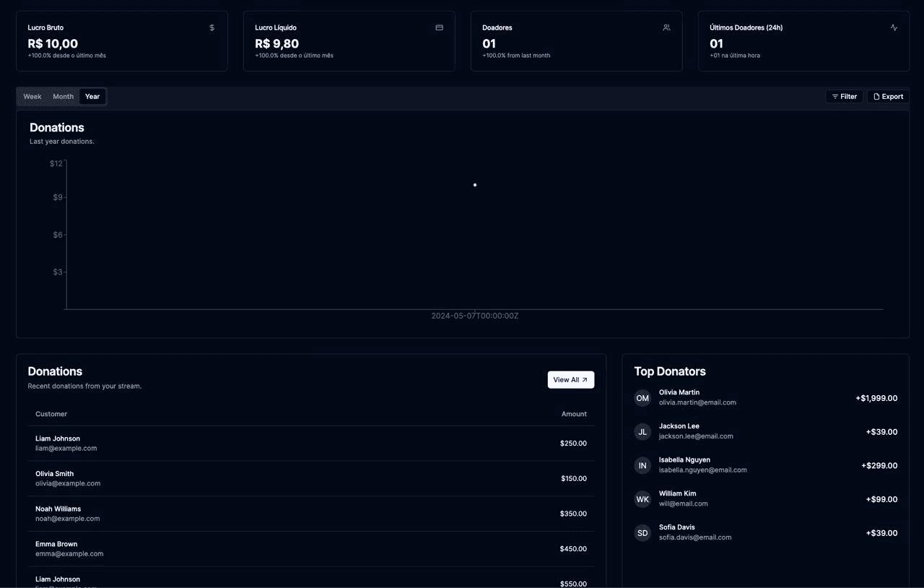Viewport: 924px width, 588px height.
Task: Select the Emma Brown donation row
Action: point(310,548)
